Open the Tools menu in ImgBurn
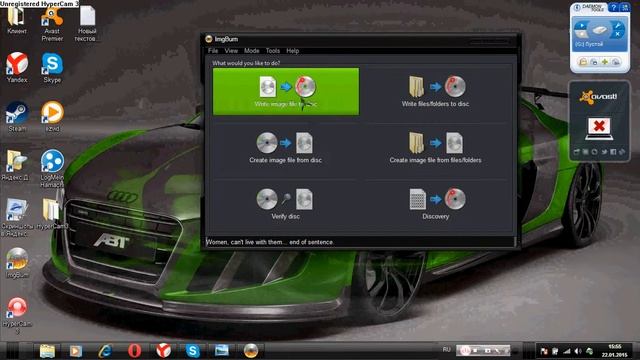The height and width of the screenshot is (360, 640). click(x=273, y=51)
